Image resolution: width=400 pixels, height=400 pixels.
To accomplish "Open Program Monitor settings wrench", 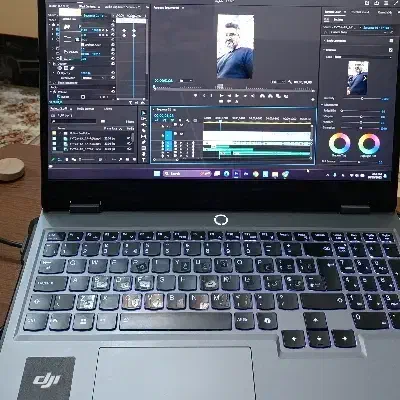I will pyautogui.click(x=290, y=82).
